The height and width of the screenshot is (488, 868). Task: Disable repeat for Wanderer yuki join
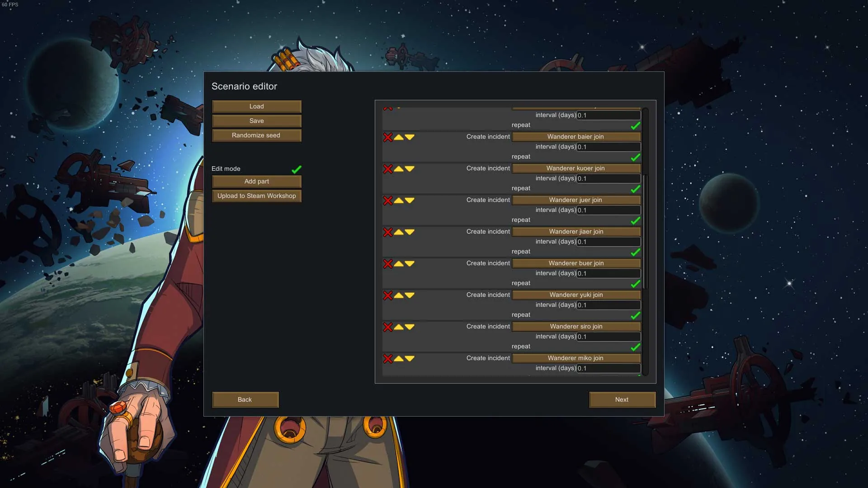635,315
